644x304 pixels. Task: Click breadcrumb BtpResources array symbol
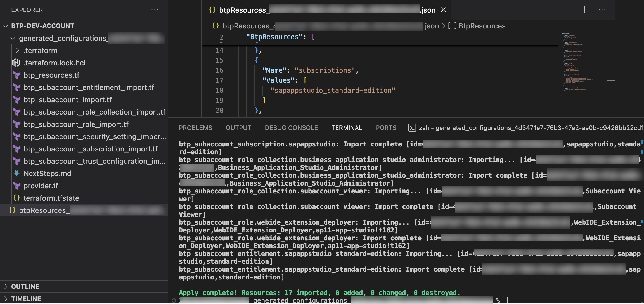(482, 26)
